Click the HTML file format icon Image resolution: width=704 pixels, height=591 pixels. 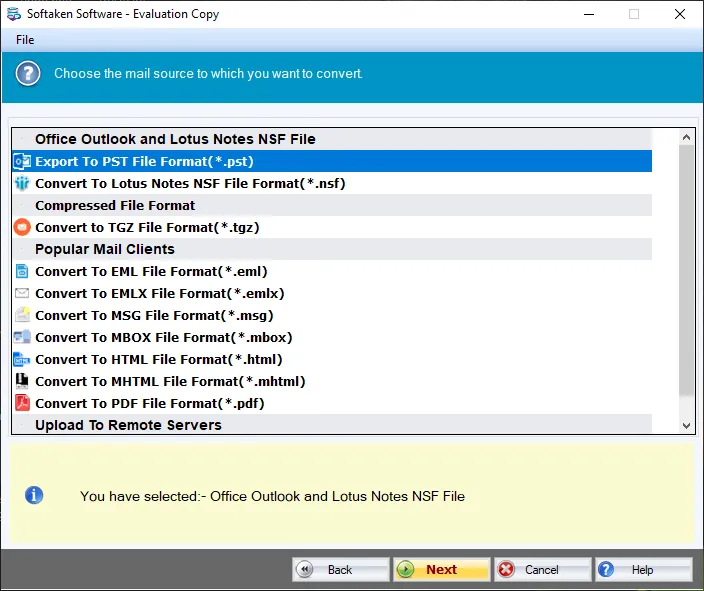[22, 359]
